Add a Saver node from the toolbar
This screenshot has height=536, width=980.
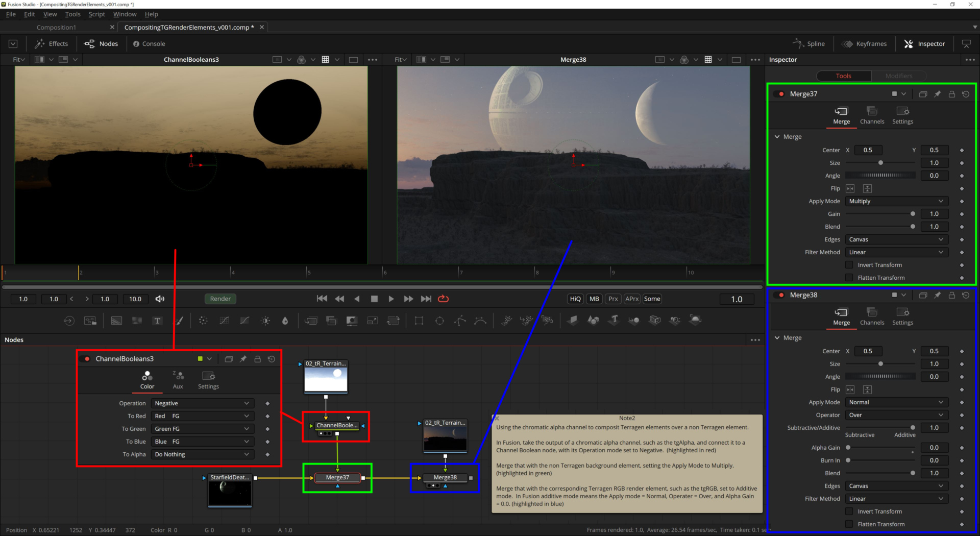tap(90, 321)
